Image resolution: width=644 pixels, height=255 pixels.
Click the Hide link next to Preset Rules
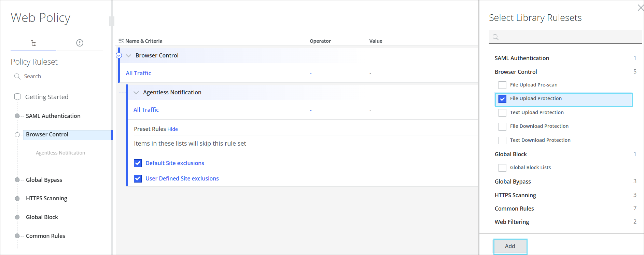tap(172, 129)
